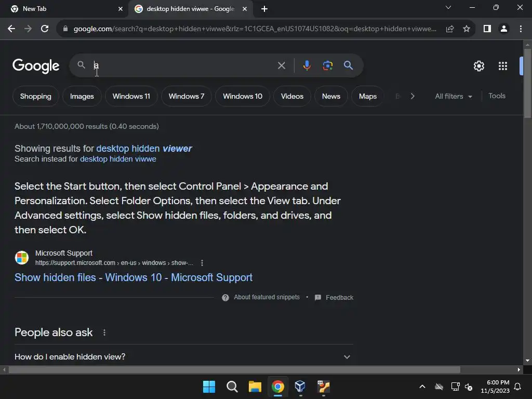Click the horizontal scrollbar thumb
532x399 pixels.
(234, 369)
